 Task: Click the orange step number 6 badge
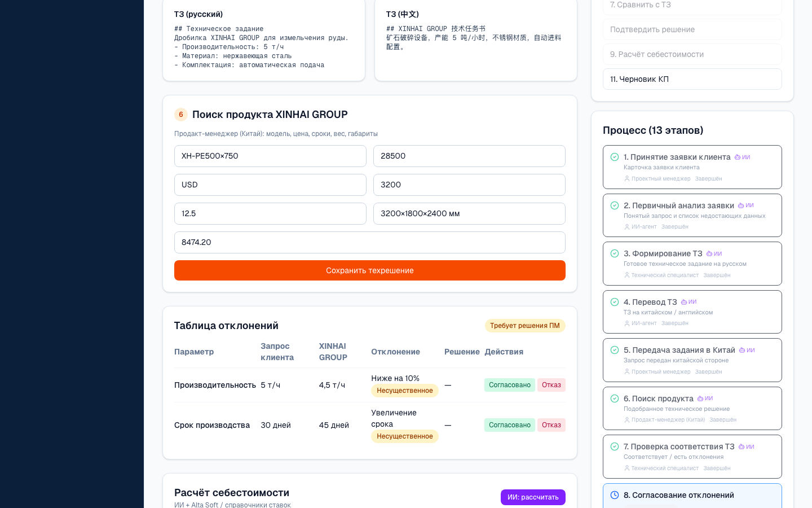181,115
